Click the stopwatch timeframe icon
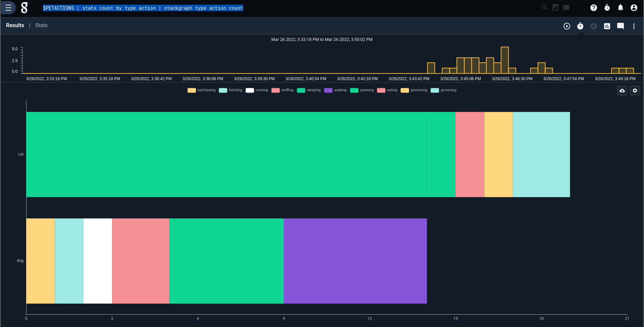The height and width of the screenshot is (327, 644). (580, 26)
